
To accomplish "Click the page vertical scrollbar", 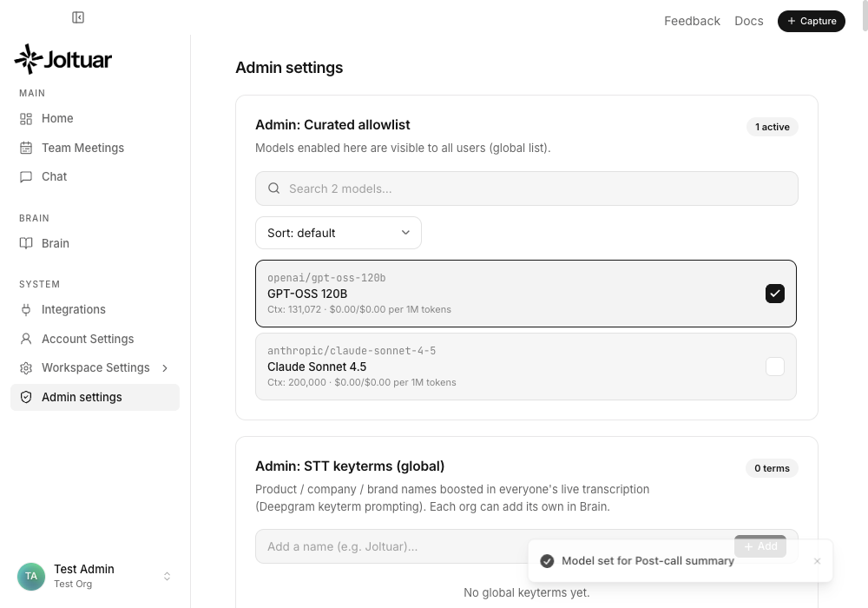I will coord(865,16).
